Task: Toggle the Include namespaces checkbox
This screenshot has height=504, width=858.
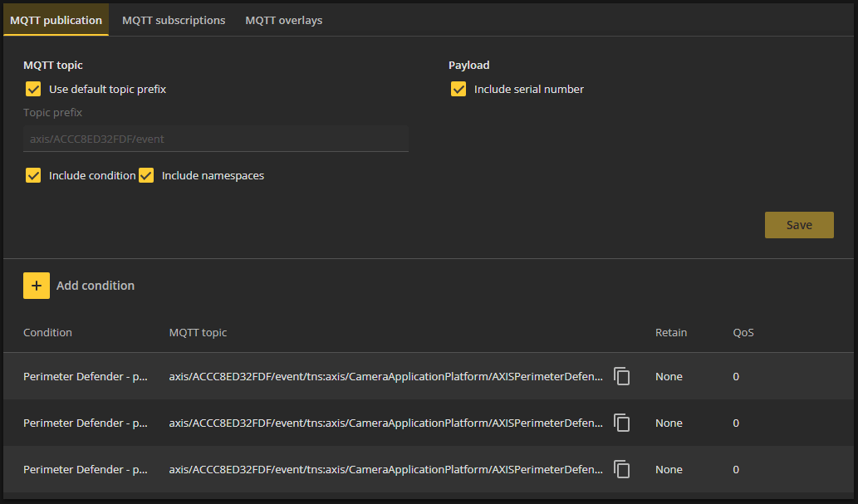Action: click(146, 175)
